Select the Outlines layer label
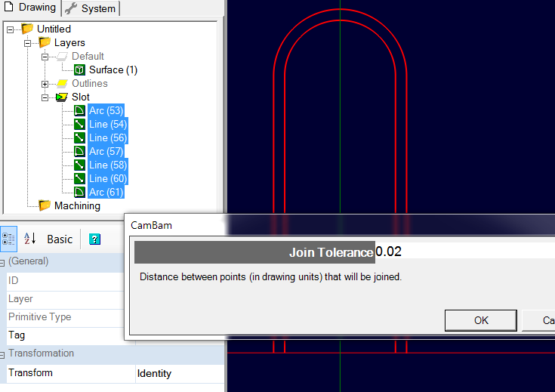Image resolution: width=555 pixels, height=392 pixels. coord(90,83)
